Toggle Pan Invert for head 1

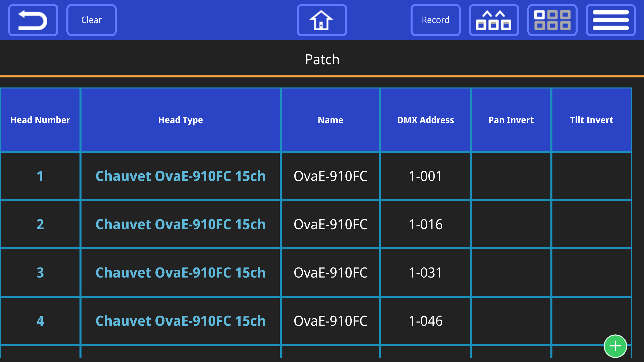pos(511,176)
